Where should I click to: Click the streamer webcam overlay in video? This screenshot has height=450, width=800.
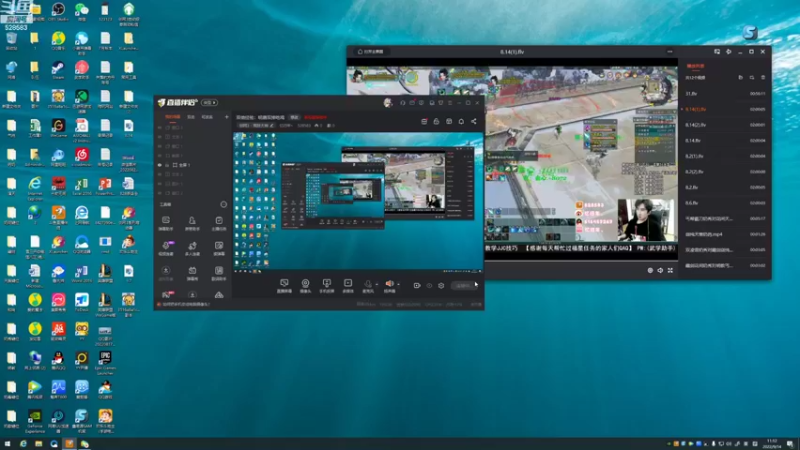[645, 220]
